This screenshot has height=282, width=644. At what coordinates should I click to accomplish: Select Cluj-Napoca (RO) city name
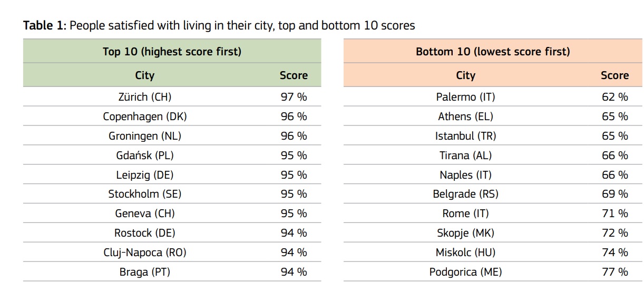(145, 252)
